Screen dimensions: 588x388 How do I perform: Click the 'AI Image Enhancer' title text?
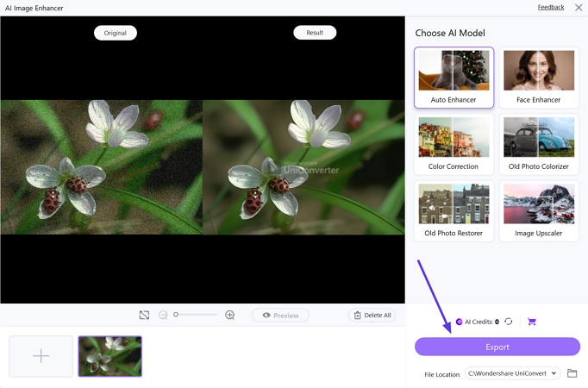(34, 8)
